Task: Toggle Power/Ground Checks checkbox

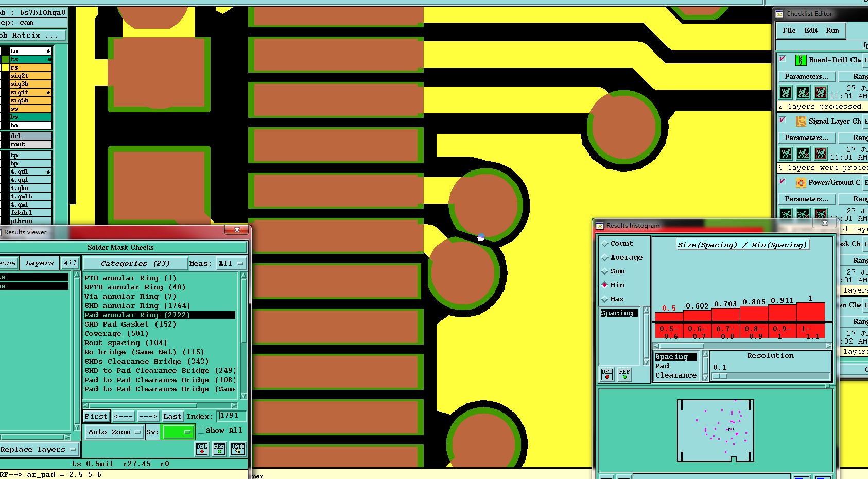Action: (783, 181)
